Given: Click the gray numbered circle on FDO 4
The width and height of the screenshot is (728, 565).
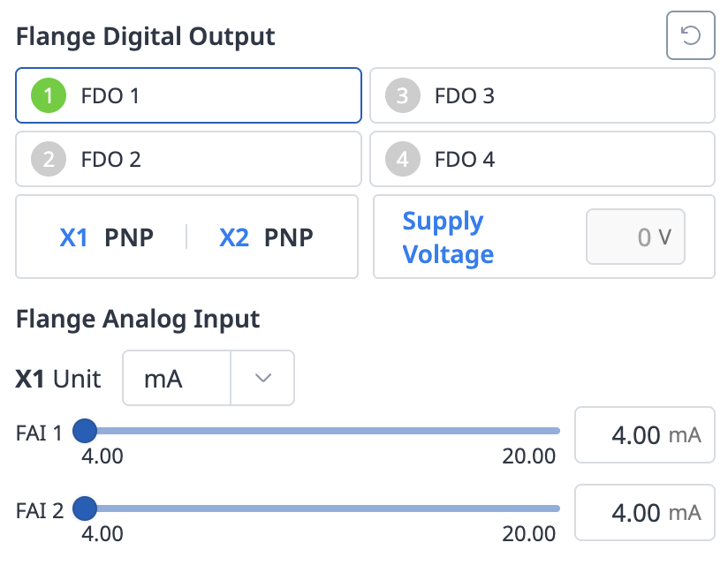Looking at the screenshot, I should coord(402,159).
